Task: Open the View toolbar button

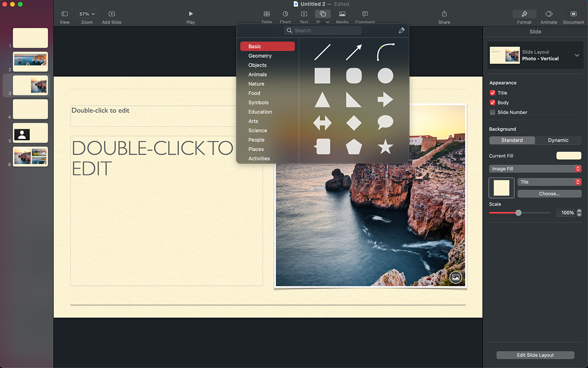Action: [65, 17]
